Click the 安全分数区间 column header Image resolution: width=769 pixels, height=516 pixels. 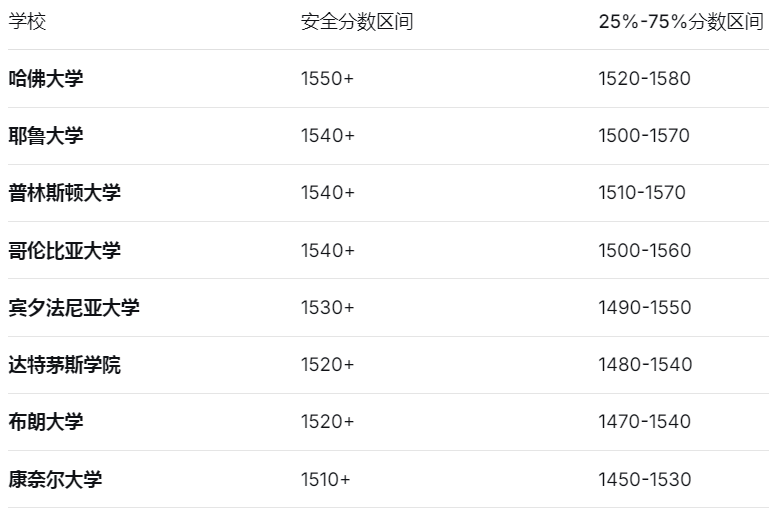click(x=357, y=22)
